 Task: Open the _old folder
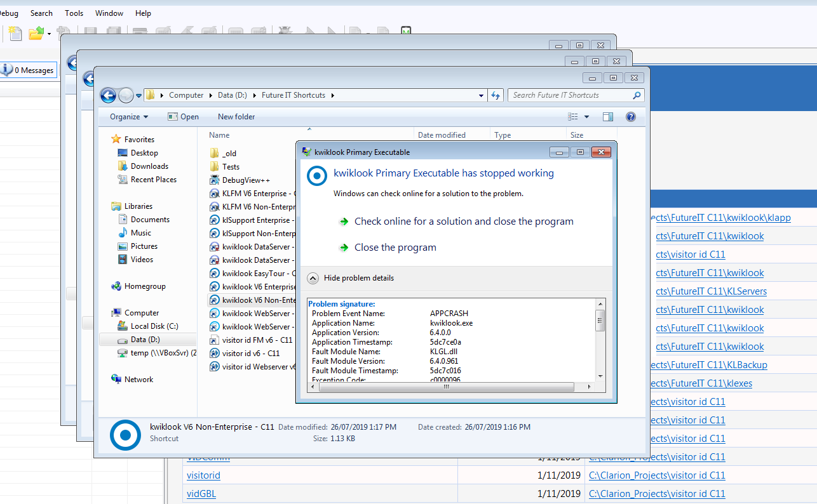[x=229, y=153]
